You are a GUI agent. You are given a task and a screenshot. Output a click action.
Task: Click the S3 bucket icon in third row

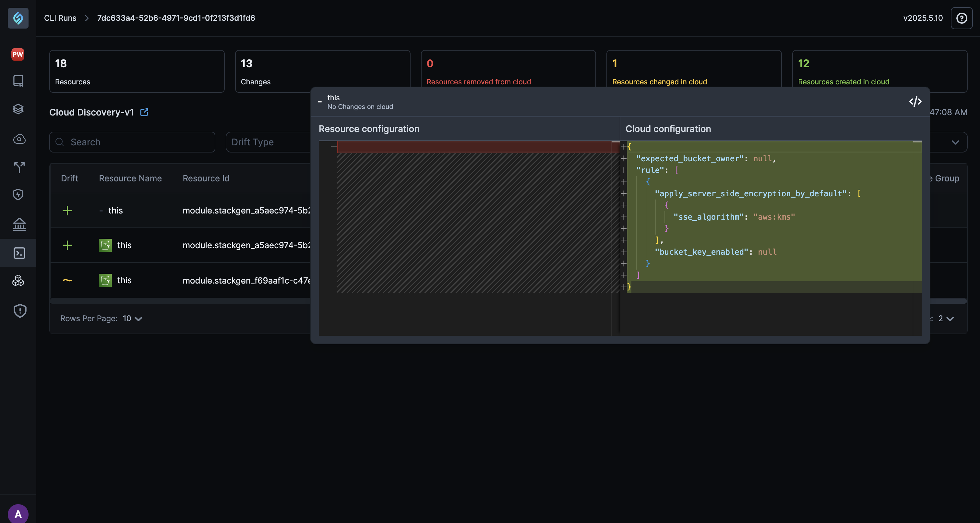(x=105, y=280)
